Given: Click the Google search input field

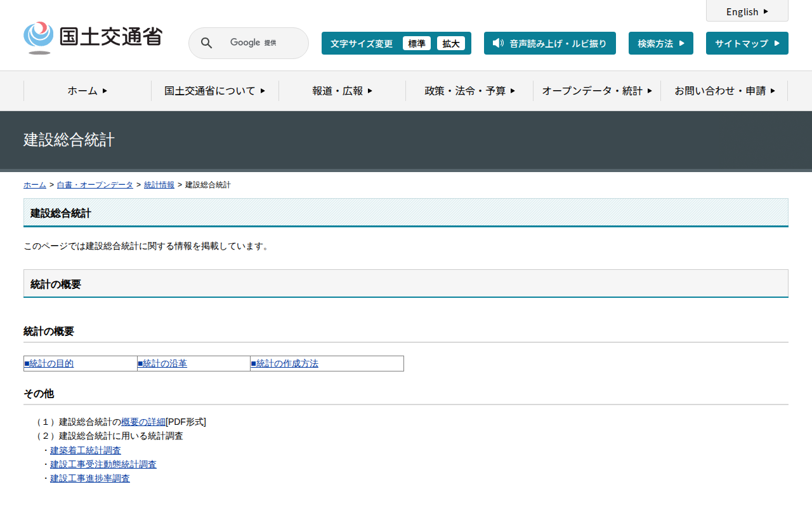Looking at the screenshot, I should pos(260,43).
